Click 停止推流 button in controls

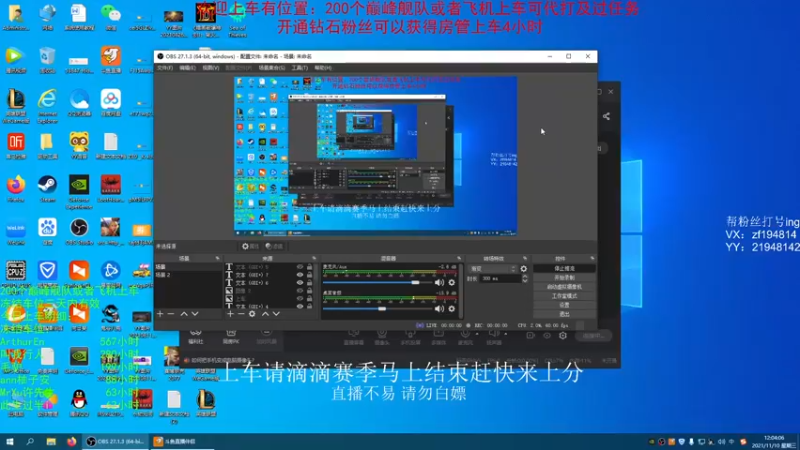[x=564, y=268]
